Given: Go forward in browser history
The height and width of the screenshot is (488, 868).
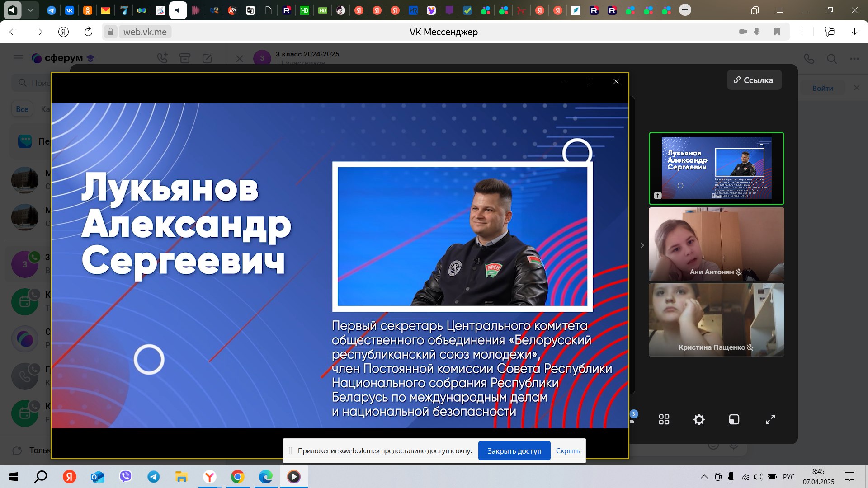Looking at the screenshot, I should tap(39, 32).
